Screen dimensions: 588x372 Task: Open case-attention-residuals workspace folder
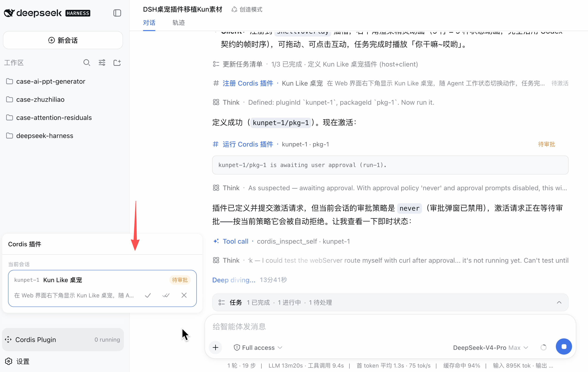(x=63, y=117)
